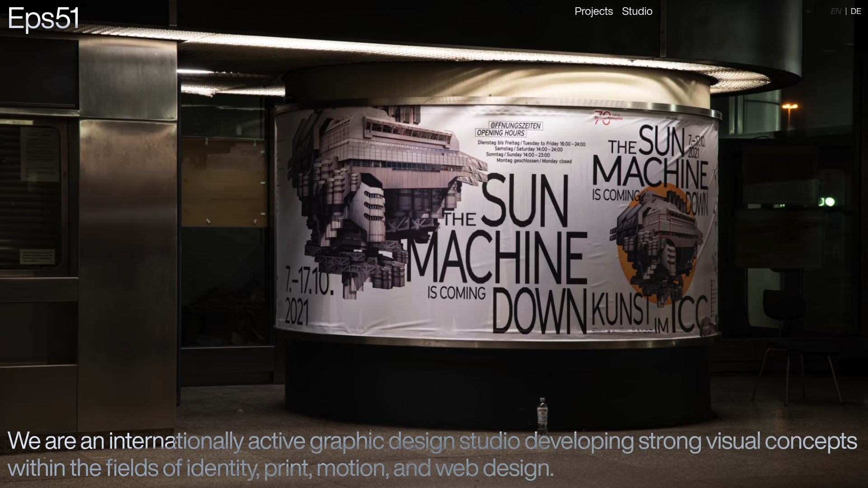
Task: Switch language to EN
Action: (835, 11)
